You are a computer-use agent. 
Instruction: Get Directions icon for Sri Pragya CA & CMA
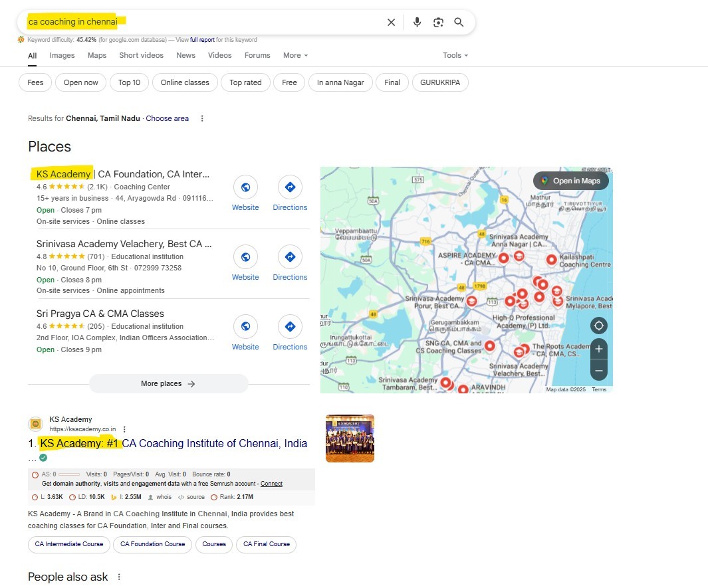pyautogui.click(x=290, y=326)
